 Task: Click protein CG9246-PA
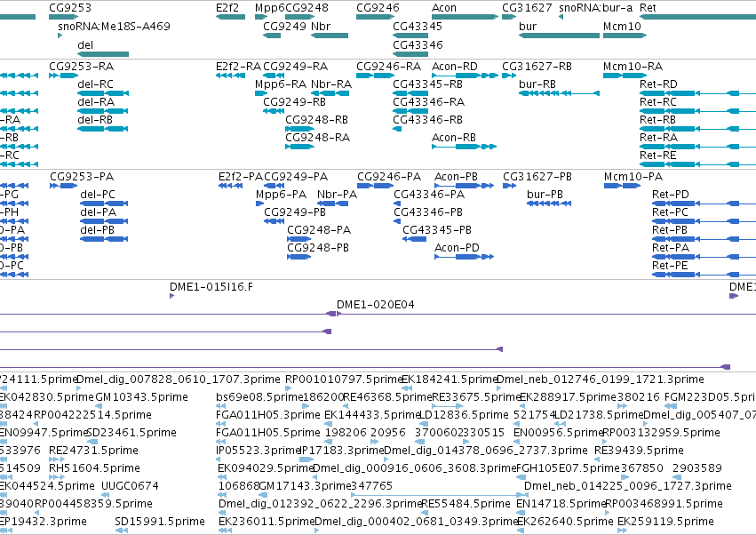(x=375, y=186)
